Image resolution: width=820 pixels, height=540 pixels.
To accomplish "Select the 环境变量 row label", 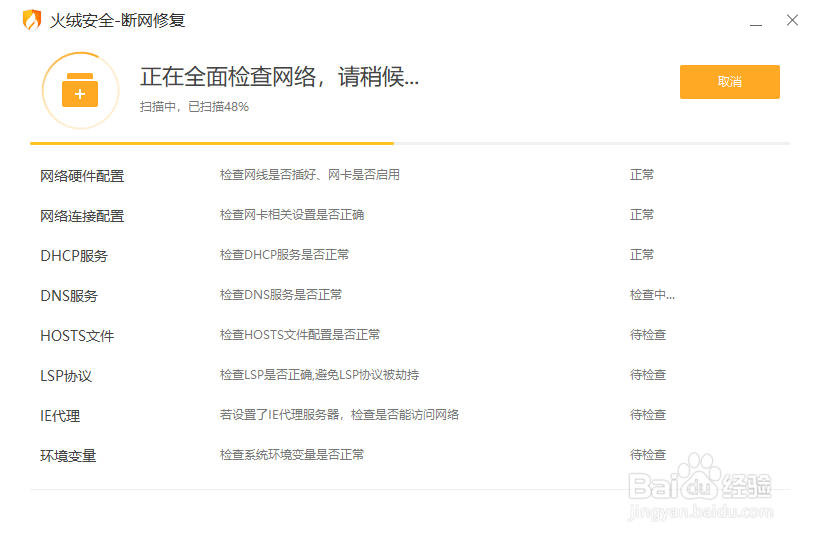I will coord(68,456).
